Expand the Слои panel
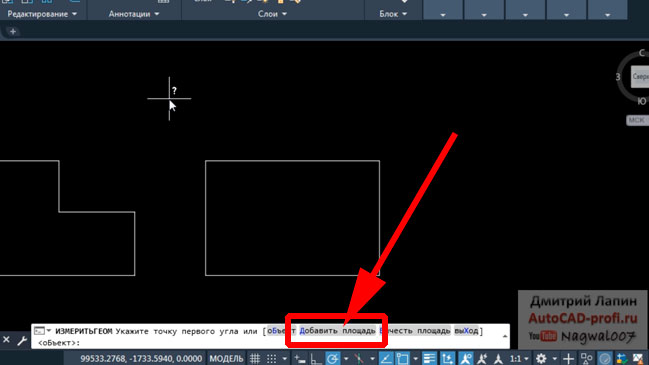 click(x=272, y=14)
